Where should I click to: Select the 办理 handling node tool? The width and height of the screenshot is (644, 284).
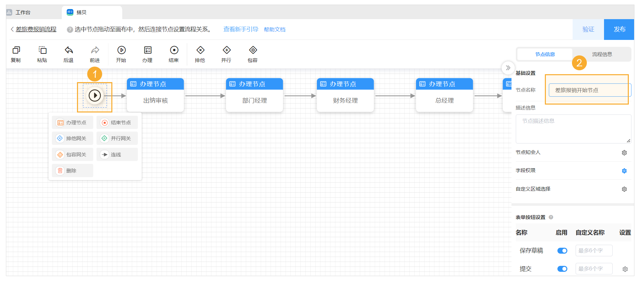click(147, 54)
